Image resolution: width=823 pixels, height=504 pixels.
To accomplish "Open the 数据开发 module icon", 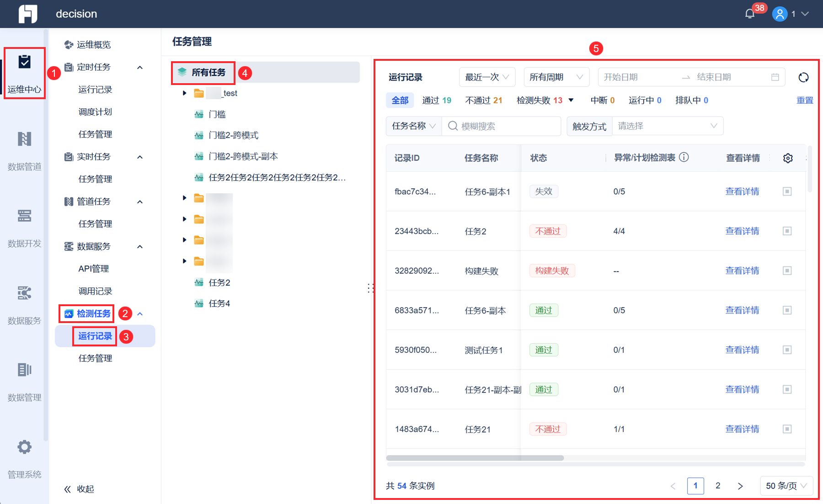I will 25,216.
